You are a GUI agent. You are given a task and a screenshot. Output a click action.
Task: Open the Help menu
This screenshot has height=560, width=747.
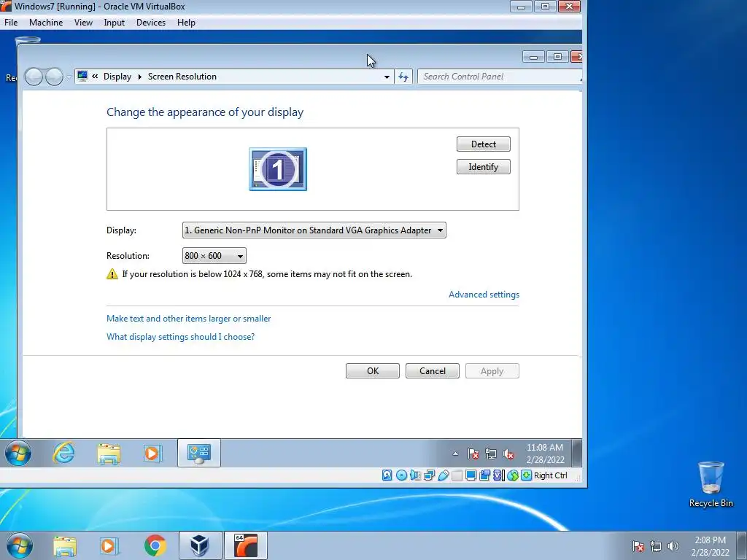[186, 23]
